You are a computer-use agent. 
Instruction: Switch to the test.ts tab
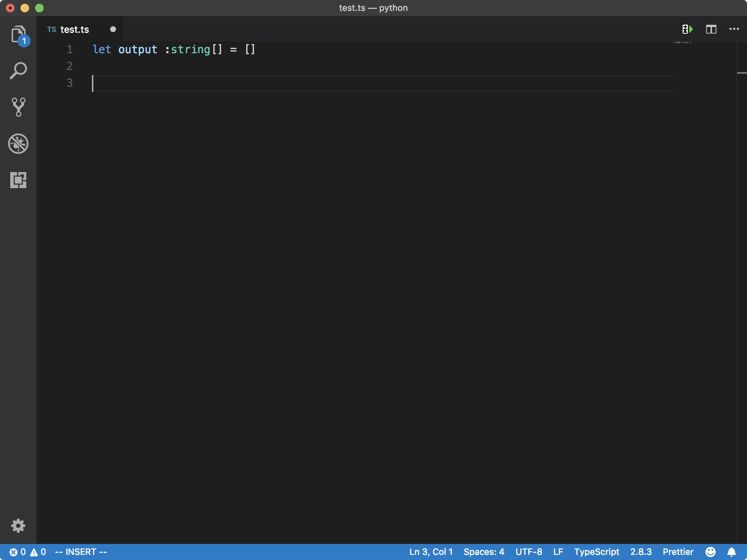click(x=74, y=29)
